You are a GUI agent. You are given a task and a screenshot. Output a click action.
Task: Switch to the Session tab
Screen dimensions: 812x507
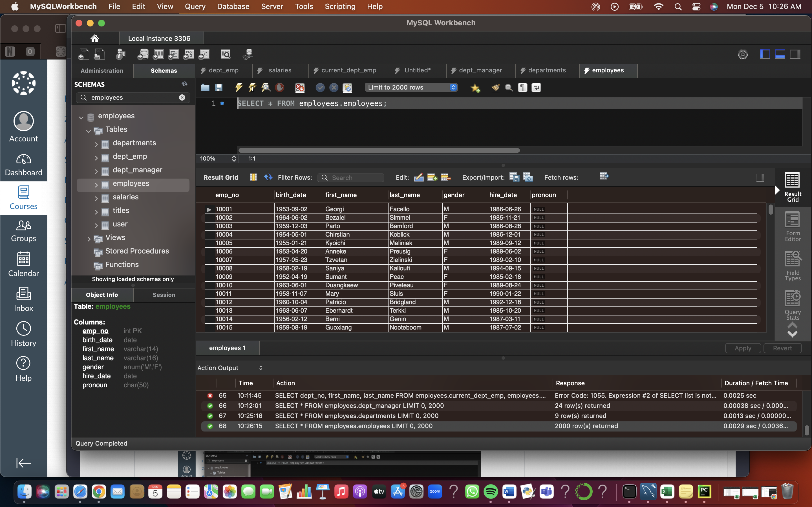click(x=164, y=295)
